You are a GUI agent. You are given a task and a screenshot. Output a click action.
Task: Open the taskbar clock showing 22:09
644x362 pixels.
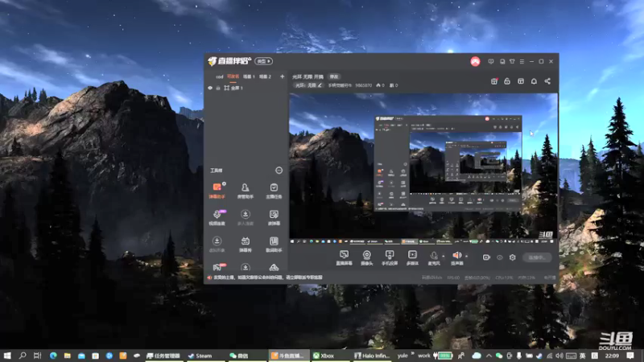612,356
